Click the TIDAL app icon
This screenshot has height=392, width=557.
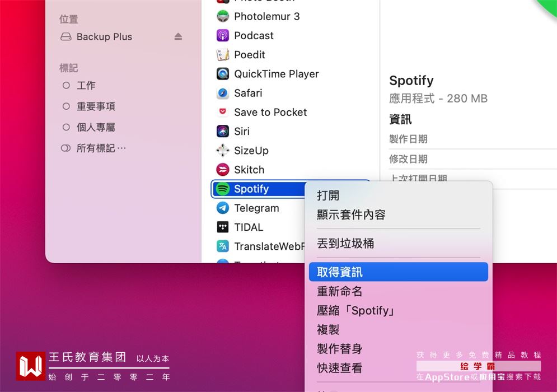(223, 227)
